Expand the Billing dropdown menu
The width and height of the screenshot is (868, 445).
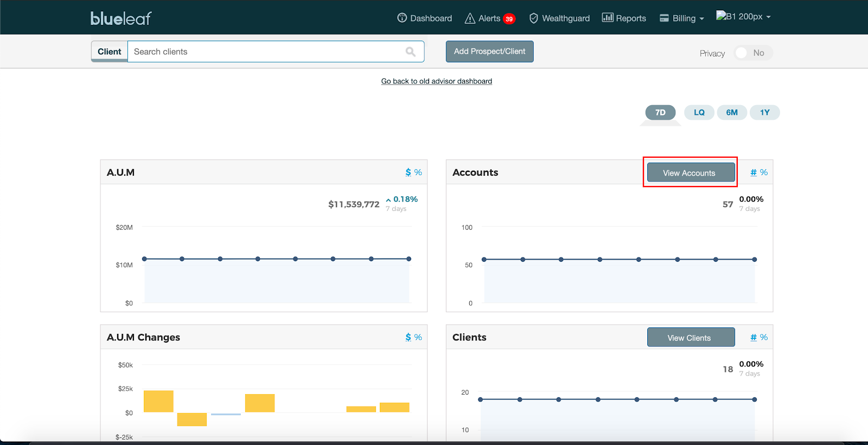(x=682, y=18)
